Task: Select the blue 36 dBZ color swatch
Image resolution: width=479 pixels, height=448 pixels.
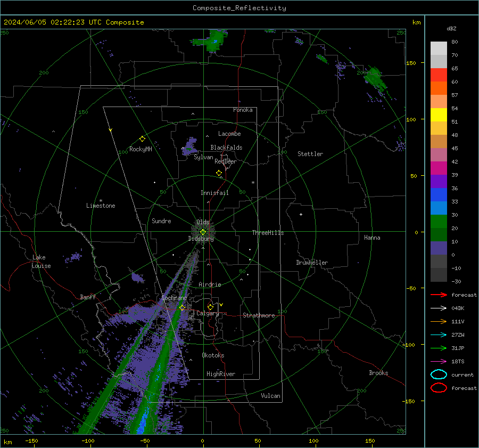Action: click(439, 194)
